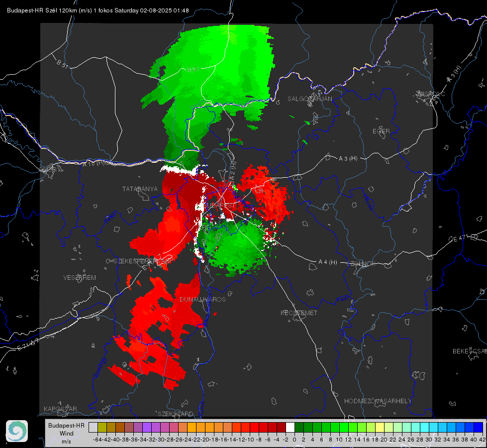Click the SZOLNOK city label
487x448 pixels.
click(x=361, y=264)
